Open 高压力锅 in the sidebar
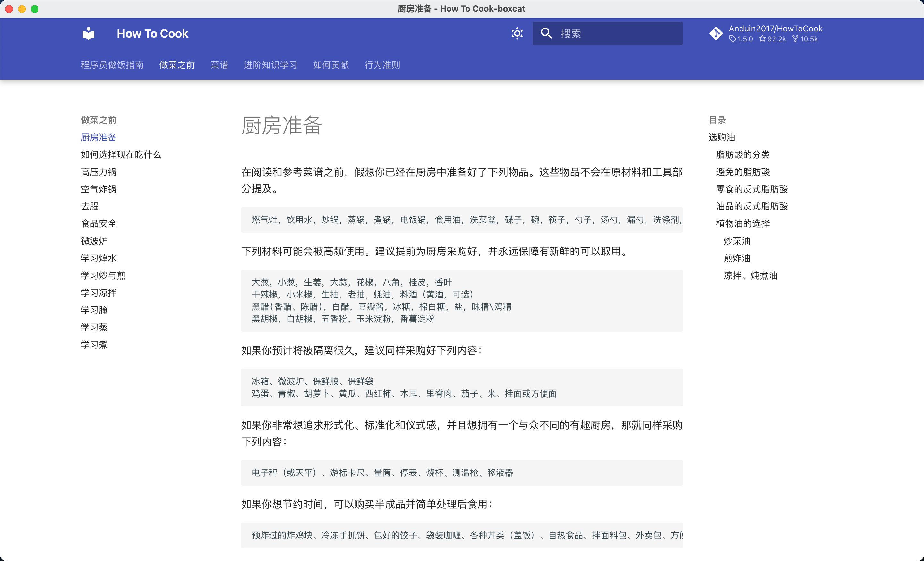Screen dimensions: 924x561 (98, 172)
